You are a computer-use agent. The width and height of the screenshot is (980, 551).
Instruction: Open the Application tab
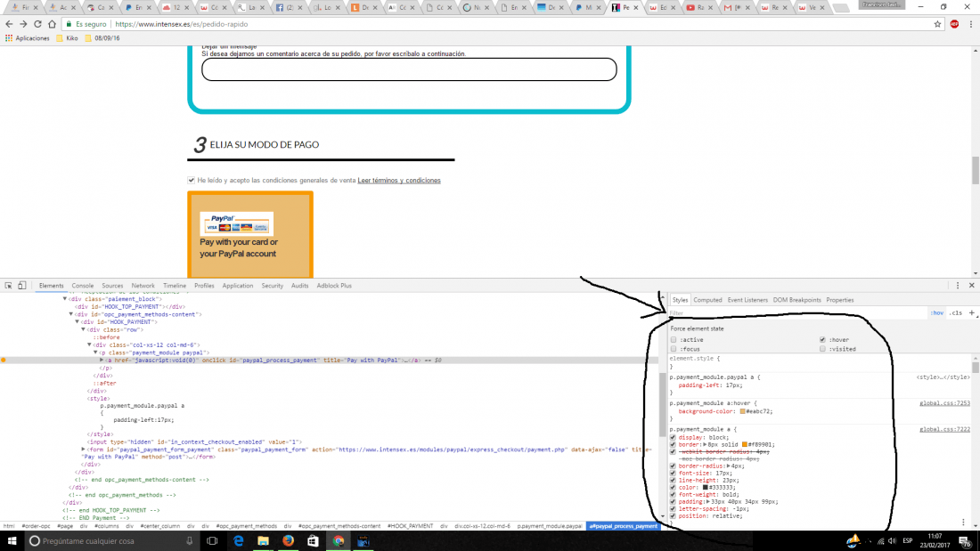[x=238, y=286]
